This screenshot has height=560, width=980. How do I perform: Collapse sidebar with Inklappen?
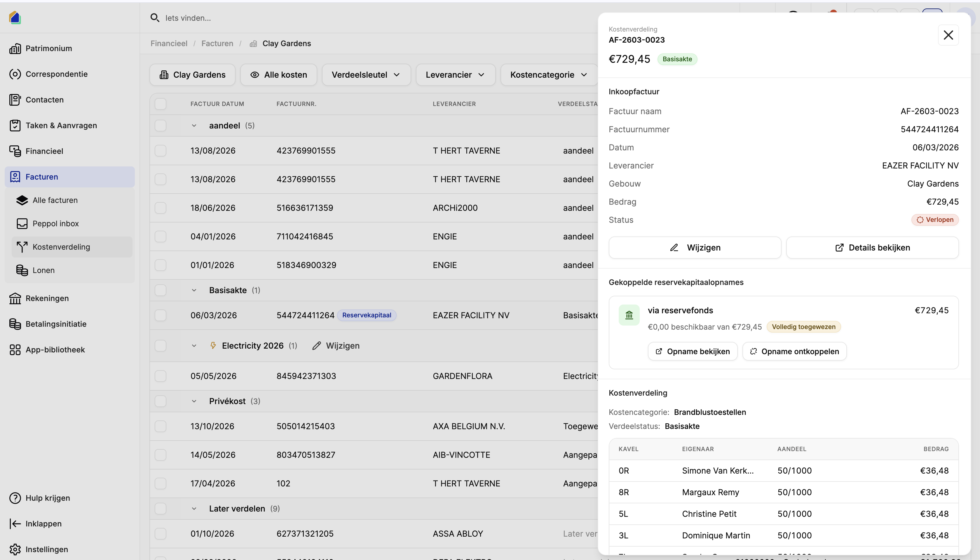pos(69,524)
